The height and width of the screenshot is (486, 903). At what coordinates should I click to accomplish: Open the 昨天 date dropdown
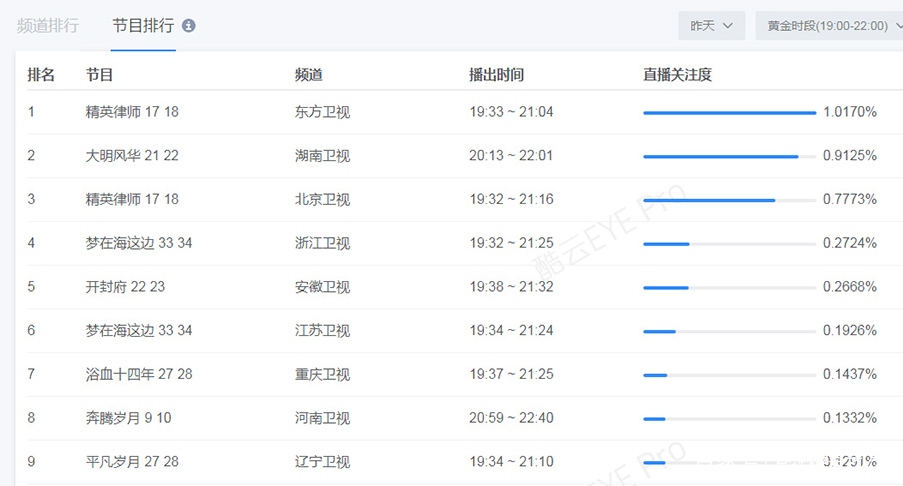[x=711, y=26]
